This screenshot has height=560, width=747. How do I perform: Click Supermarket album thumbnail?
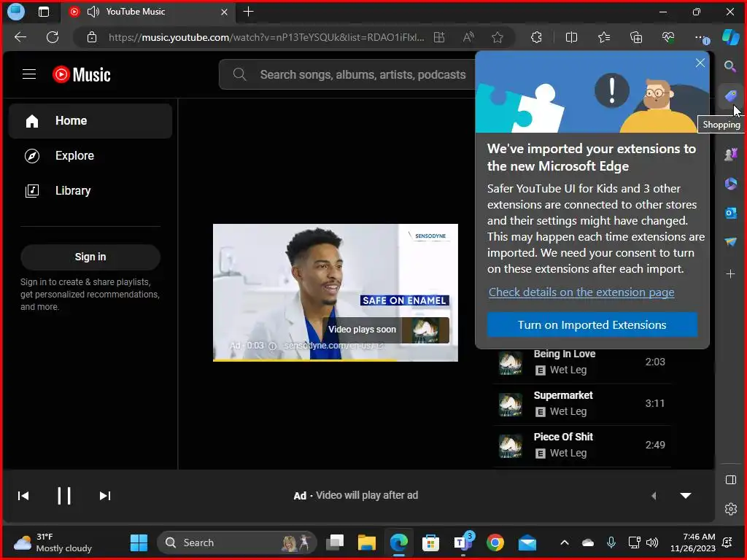(x=510, y=404)
